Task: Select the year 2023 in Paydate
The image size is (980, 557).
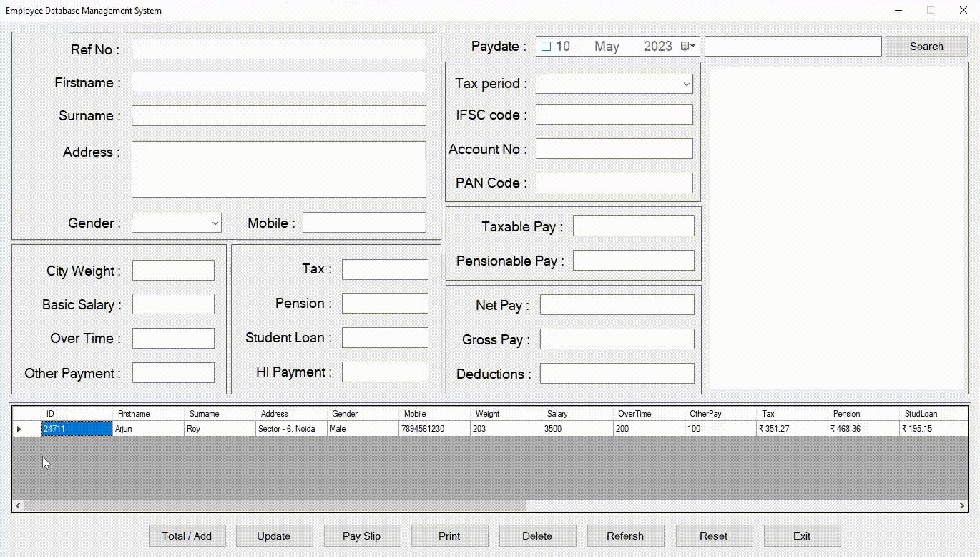Action: tap(658, 47)
